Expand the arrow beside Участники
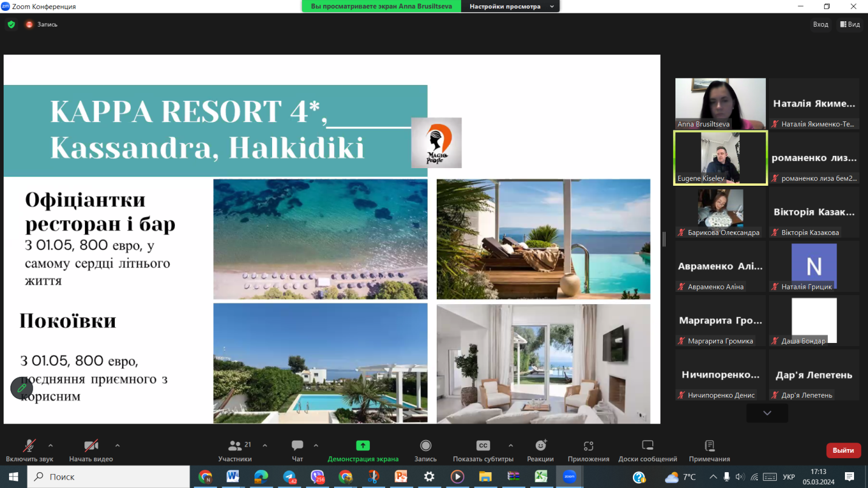The height and width of the screenshot is (488, 868). 265,446
